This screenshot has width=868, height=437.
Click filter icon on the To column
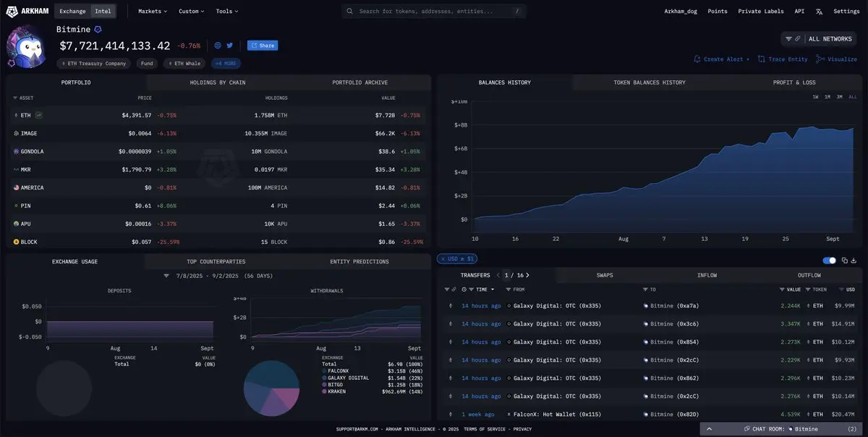[645, 289]
